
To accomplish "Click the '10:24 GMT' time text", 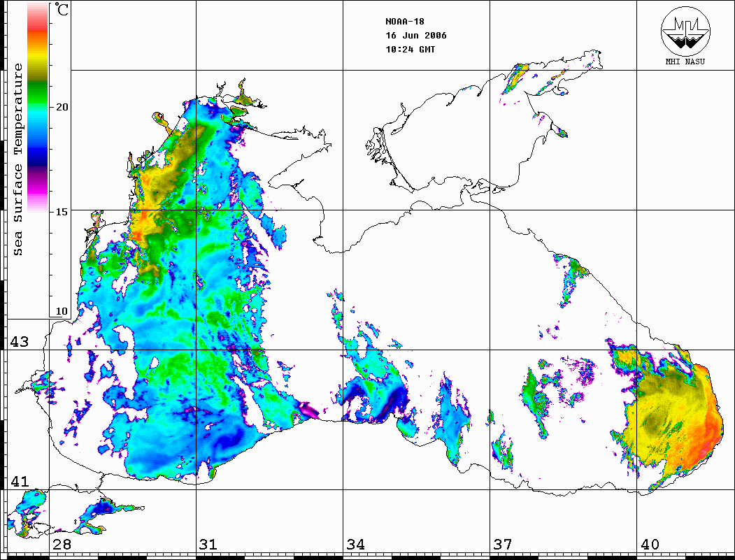I will click(411, 49).
